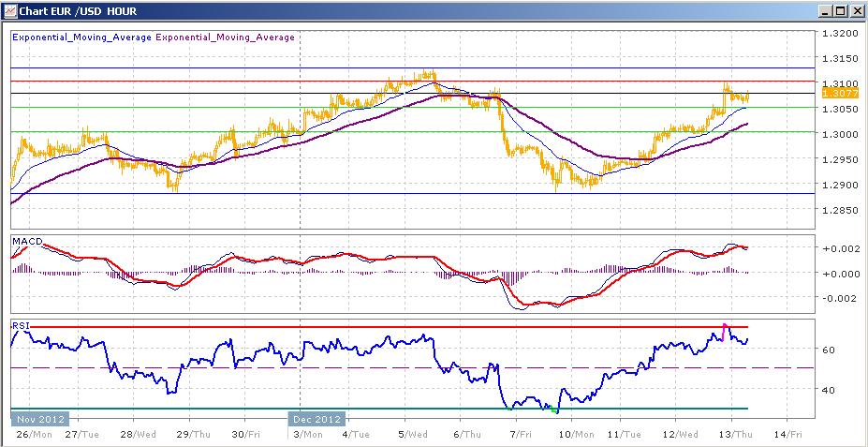Click the chart icon in the title bar
This screenshot has width=868, height=447.
point(9,11)
